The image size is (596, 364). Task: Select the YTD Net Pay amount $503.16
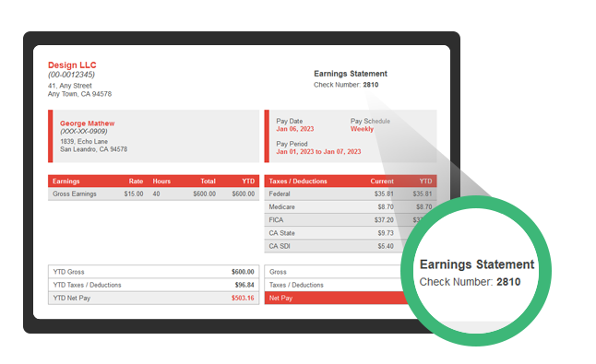point(243,298)
